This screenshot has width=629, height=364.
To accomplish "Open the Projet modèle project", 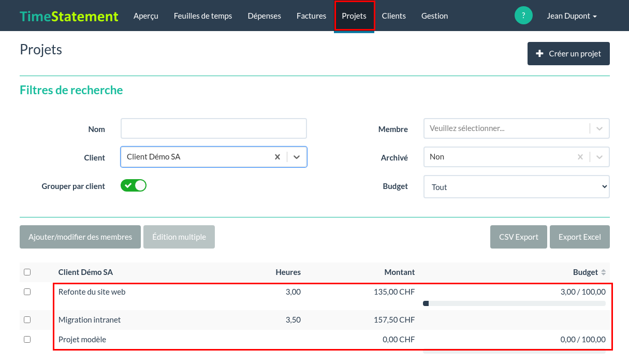I will click(82, 339).
